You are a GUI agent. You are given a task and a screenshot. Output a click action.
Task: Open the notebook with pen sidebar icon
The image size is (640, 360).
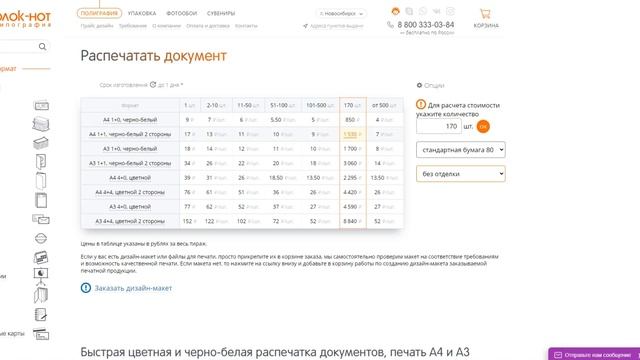point(41,315)
